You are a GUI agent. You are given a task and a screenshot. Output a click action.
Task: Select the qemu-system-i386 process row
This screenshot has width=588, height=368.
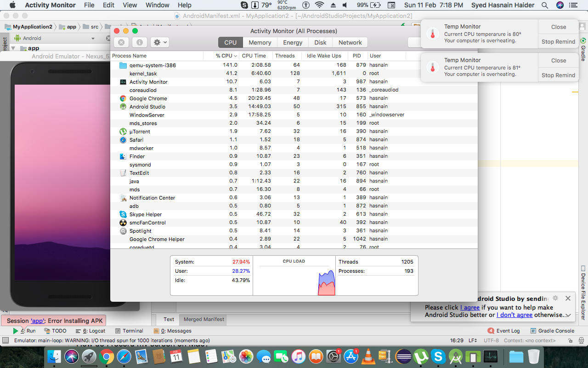click(x=294, y=65)
